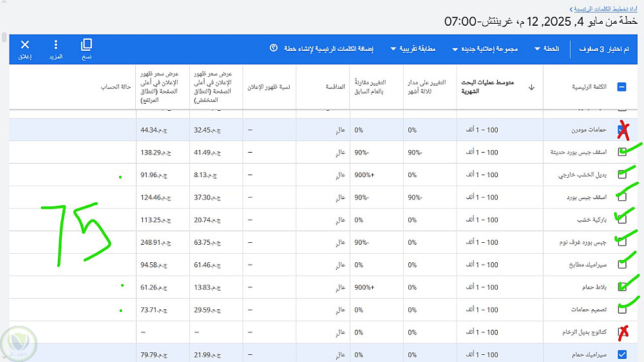This screenshot has height=362, width=644.
Task: Toggle the select-all checkbox in the header
Action: (621, 87)
